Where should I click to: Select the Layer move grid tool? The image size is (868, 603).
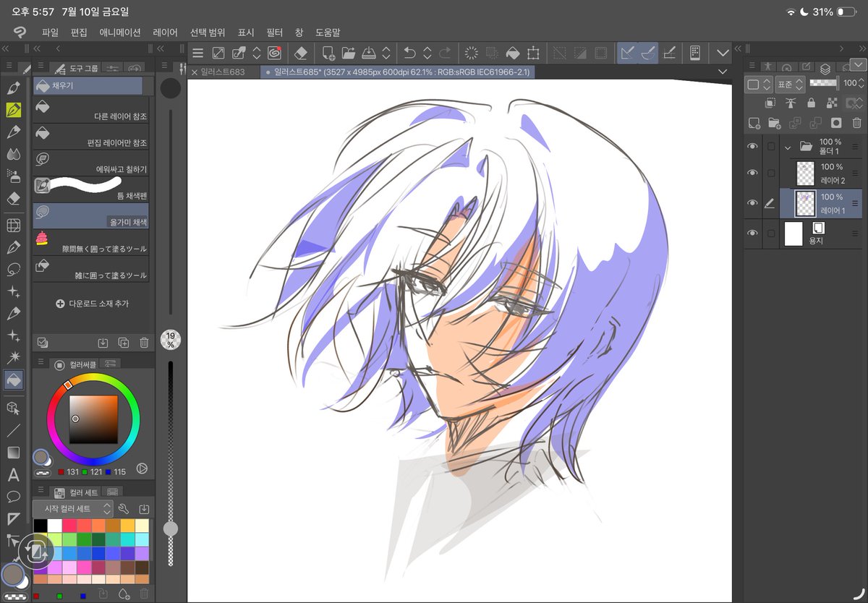point(13,225)
